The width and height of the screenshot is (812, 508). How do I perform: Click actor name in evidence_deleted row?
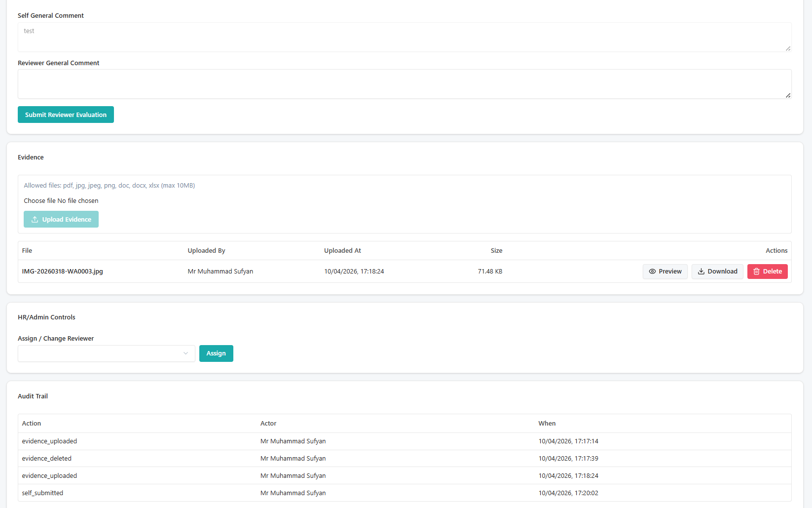tap(293, 459)
